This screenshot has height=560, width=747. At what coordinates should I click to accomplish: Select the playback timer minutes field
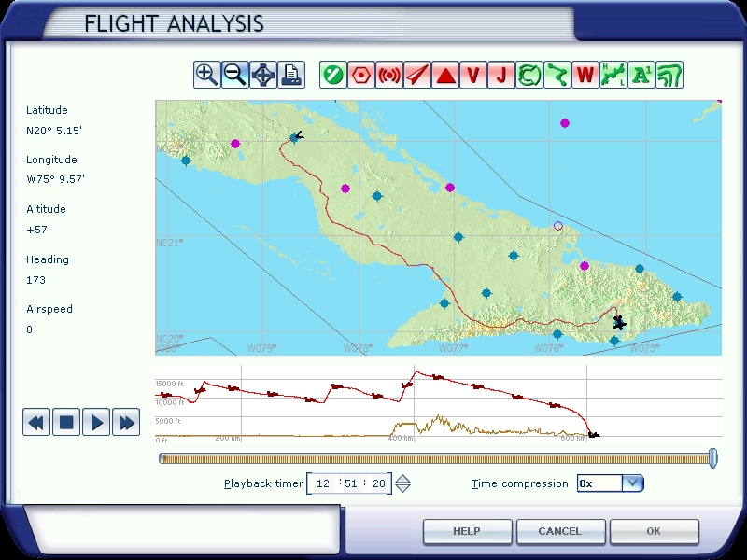pos(351,483)
